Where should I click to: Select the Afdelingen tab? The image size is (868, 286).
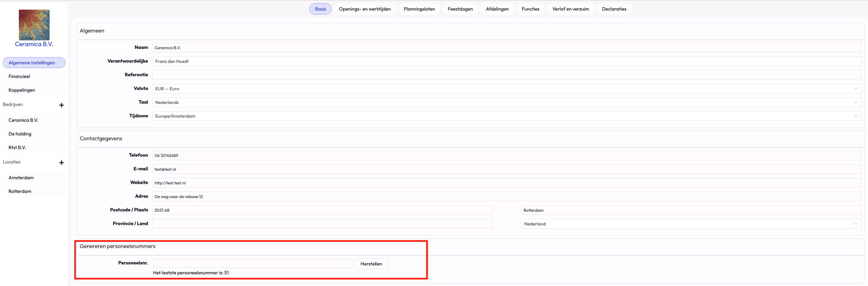497,9
